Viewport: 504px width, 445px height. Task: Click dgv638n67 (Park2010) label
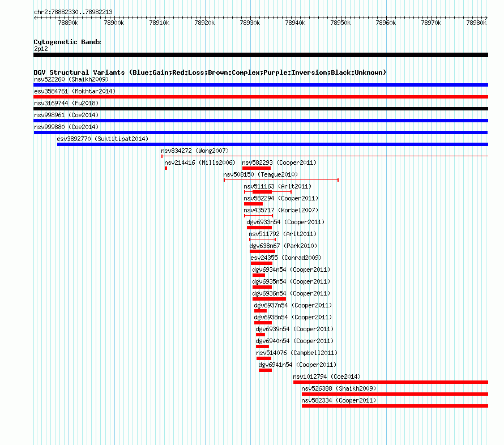click(283, 246)
